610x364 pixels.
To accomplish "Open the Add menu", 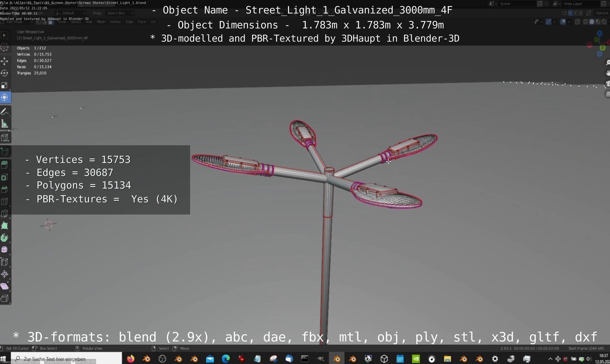I will point(89,22).
